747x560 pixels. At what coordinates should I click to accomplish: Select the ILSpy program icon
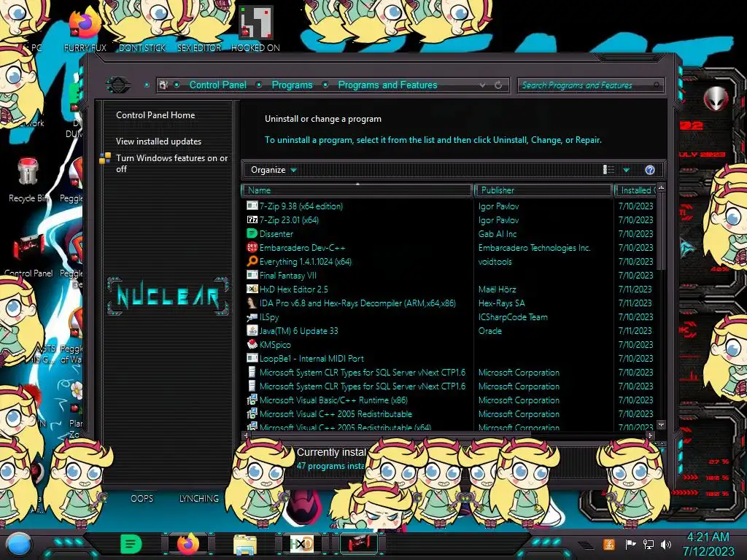[x=252, y=316]
